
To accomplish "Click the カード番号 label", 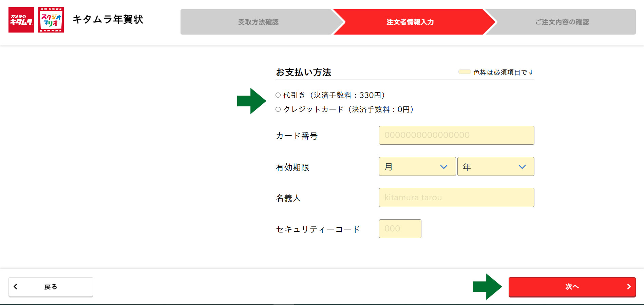I will tap(297, 136).
